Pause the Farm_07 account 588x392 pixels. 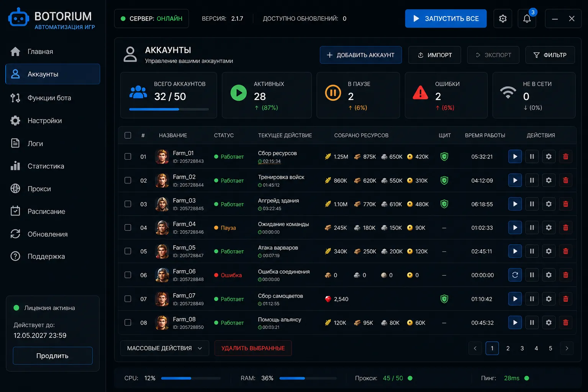(x=532, y=299)
